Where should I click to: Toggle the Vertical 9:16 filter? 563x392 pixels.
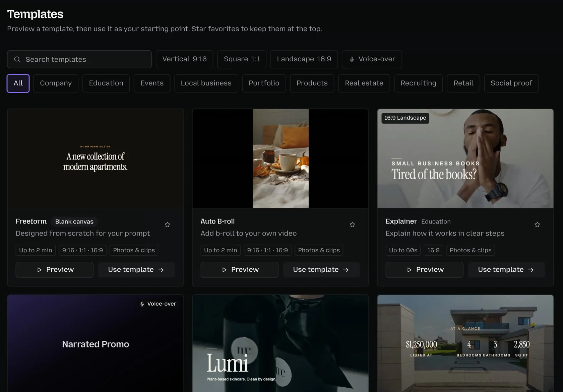click(184, 59)
